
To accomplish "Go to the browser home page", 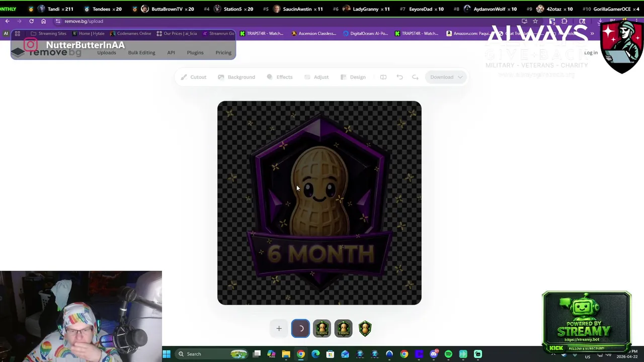I will [43, 21].
